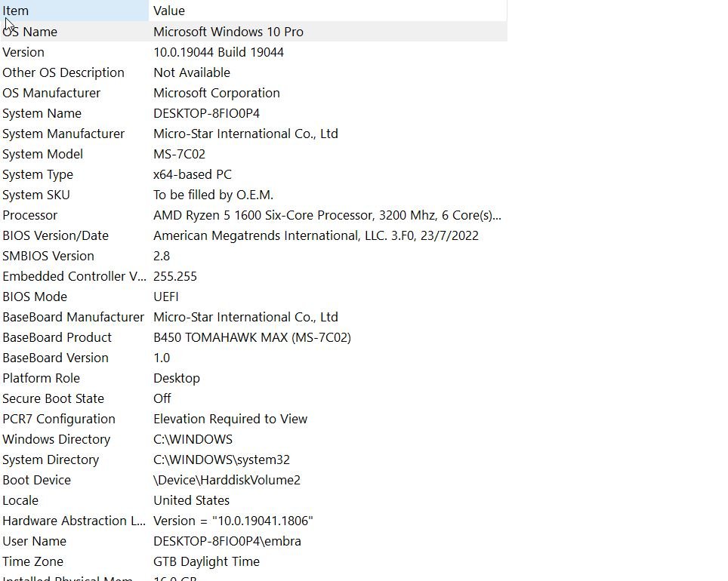Click the 2.8 SMBIOS value

coord(162,256)
